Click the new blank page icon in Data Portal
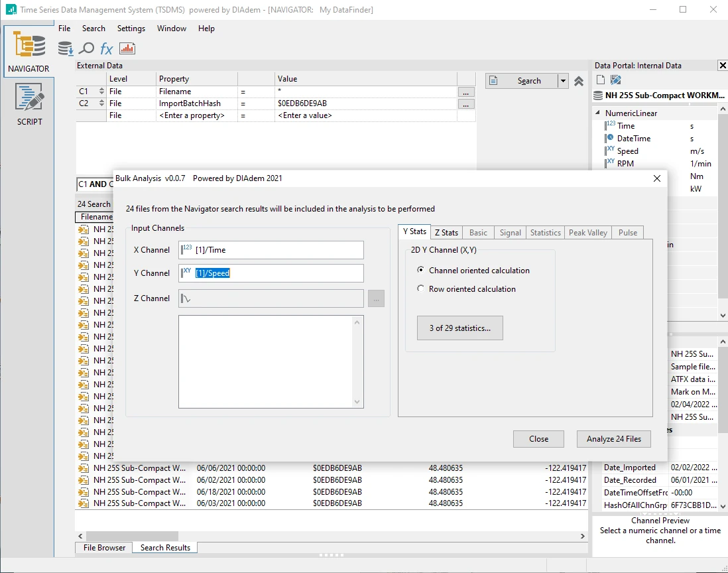The width and height of the screenshot is (728, 573). pyautogui.click(x=600, y=80)
